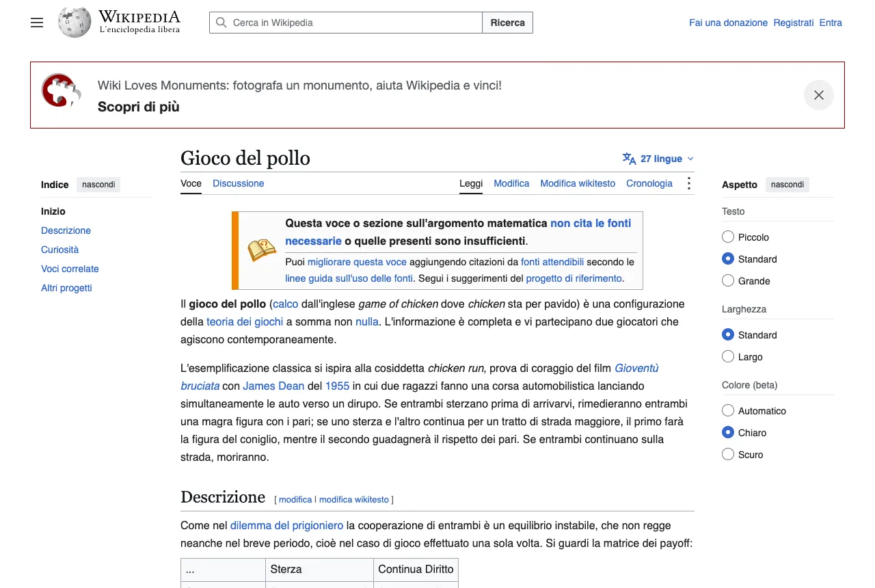
Task: Select Piccolo text size
Action: coord(728,237)
